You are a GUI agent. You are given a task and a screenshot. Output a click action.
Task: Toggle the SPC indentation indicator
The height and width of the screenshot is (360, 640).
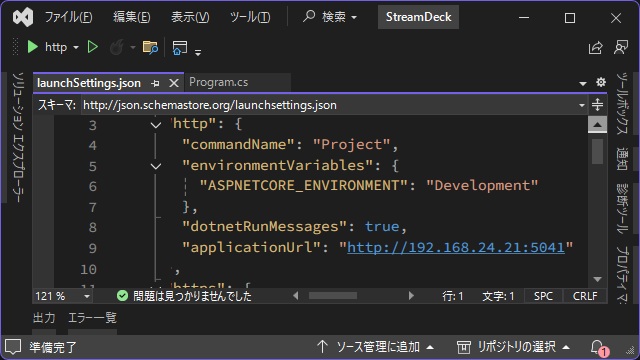pyautogui.click(x=543, y=296)
